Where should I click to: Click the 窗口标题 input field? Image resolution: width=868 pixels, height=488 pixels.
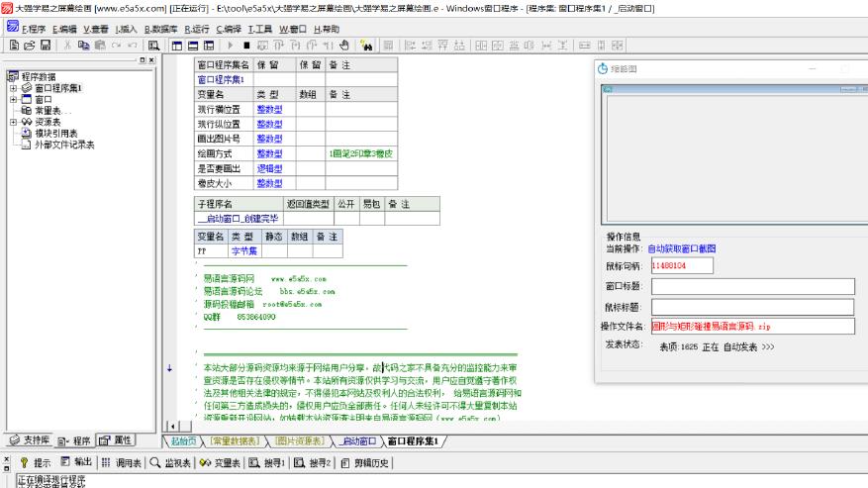[752, 286]
